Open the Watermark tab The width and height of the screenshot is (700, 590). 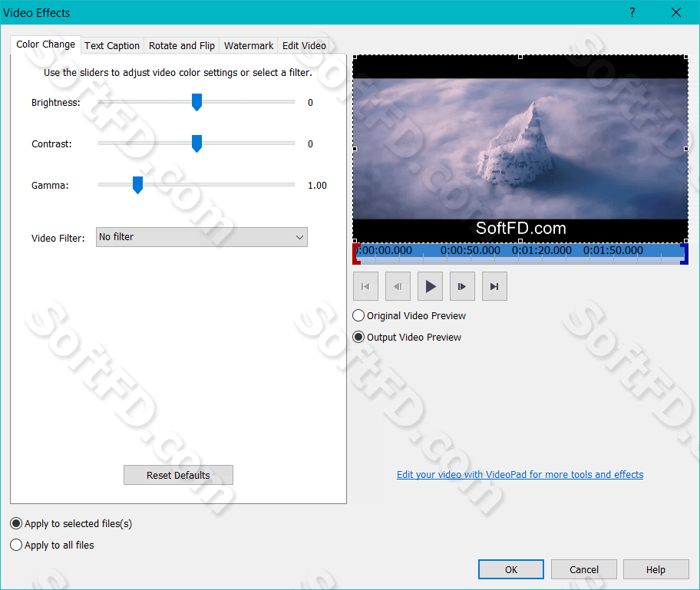[249, 45]
